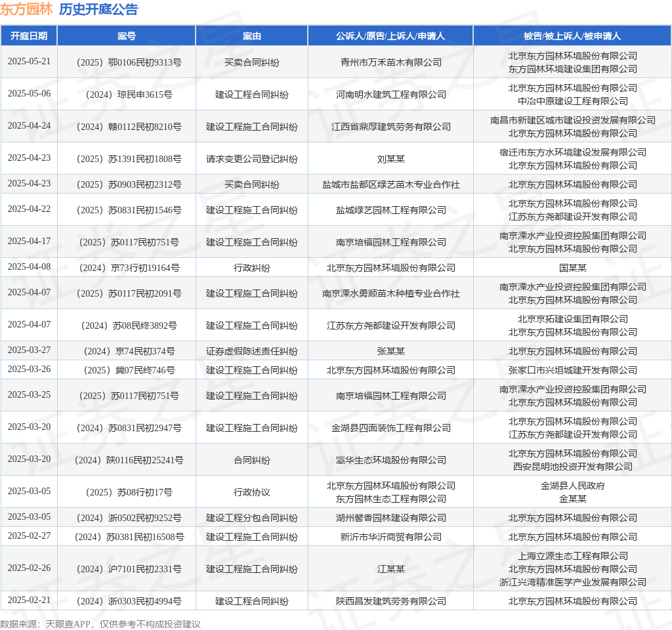The width and height of the screenshot is (672, 630).
Task: Select plaintiff 江西省鼎厚建筑劳务有限公司
Action: pos(391,127)
